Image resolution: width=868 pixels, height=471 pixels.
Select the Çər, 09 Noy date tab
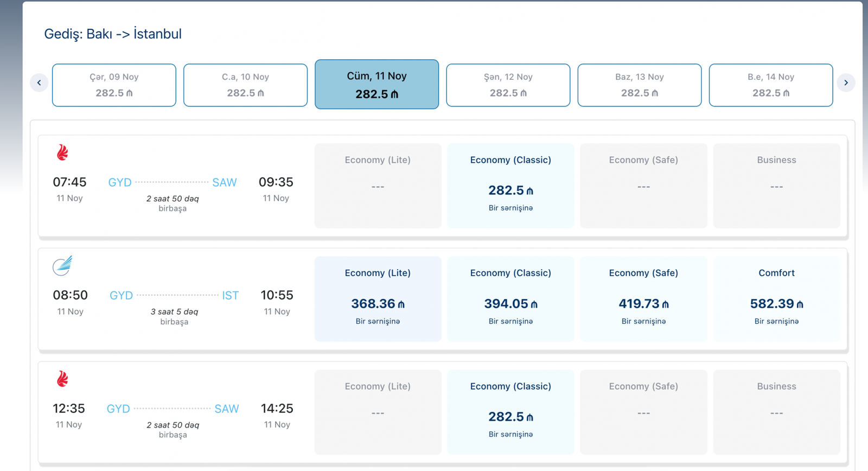click(x=114, y=85)
